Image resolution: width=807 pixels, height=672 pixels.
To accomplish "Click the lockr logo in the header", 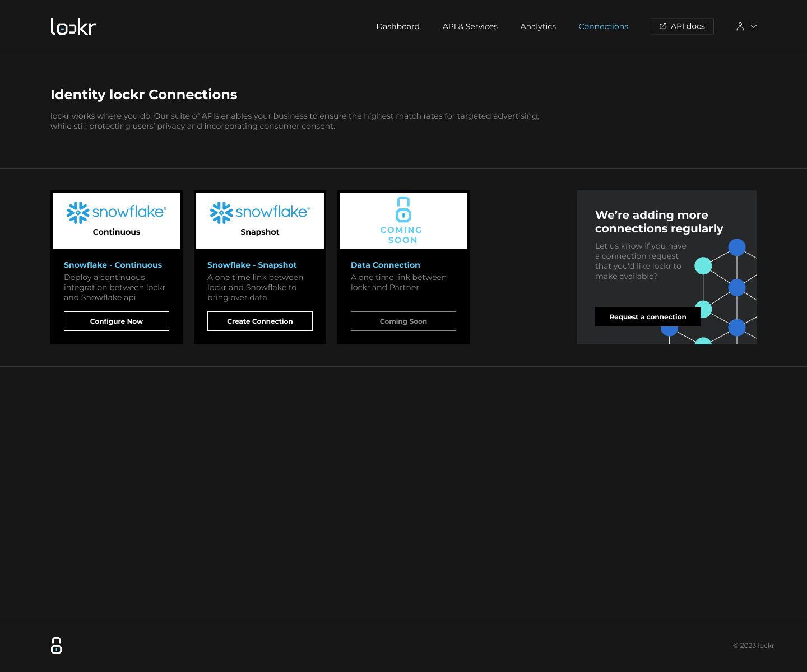I will tap(73, 26).
